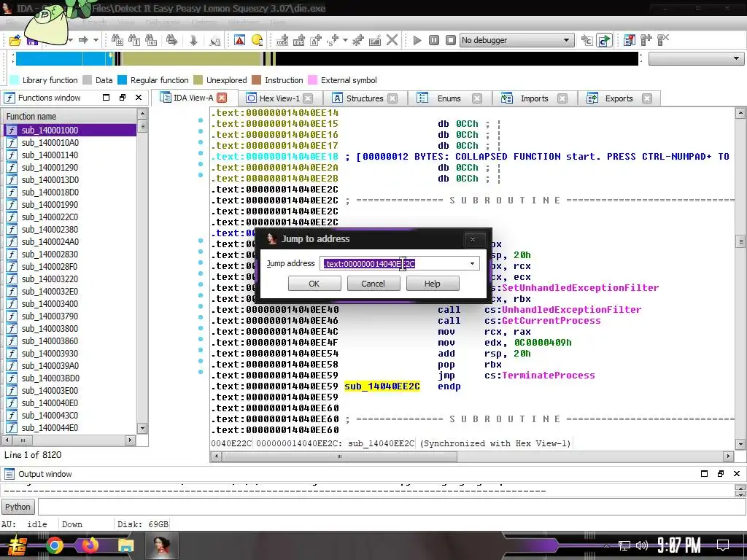747x560 pixels.
Task: Toggle breakpoint dot at line 14040EE15
Action: click(x=201, y=120)
